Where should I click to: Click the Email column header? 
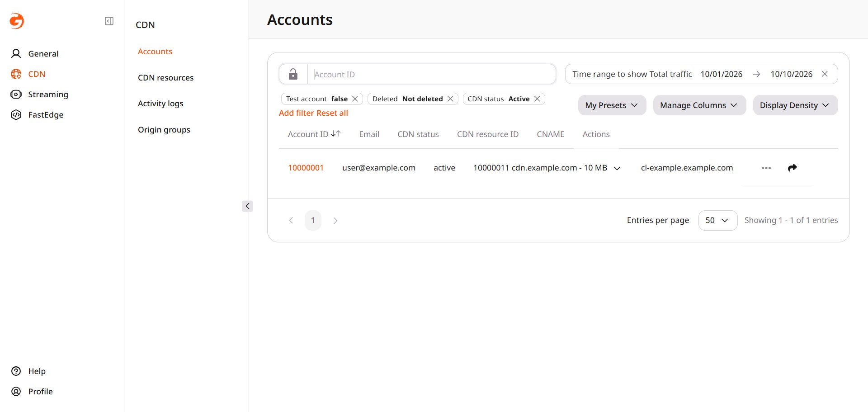tap(369, 134)
